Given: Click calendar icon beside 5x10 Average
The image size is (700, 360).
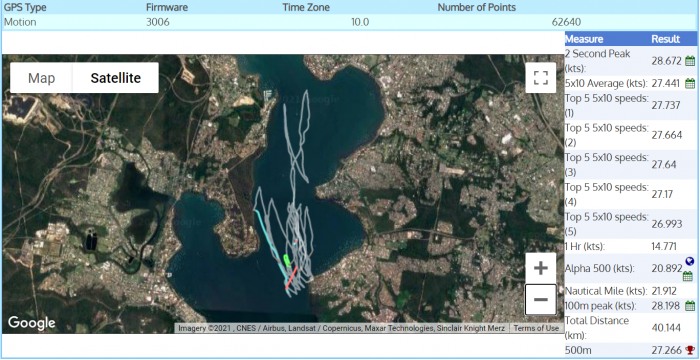Looking at the screenshot, I should 690,84.
